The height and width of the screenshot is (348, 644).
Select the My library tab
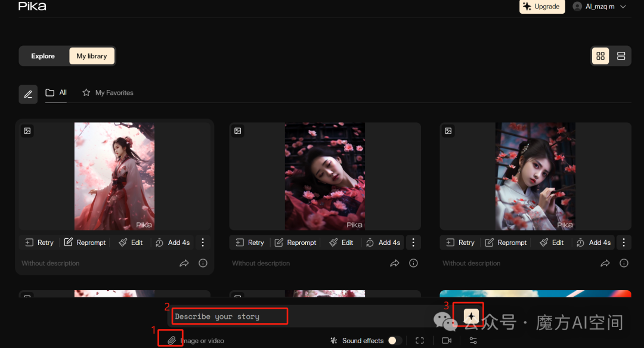pyautogui.click(x=92, y=56)
